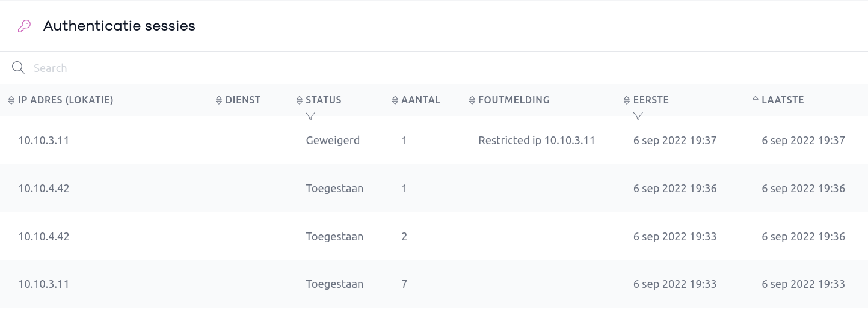This screenshot has height=310, width=868.
Task: Click ascending sort arrow beside LAATSTE
Action: coord(756,99)
